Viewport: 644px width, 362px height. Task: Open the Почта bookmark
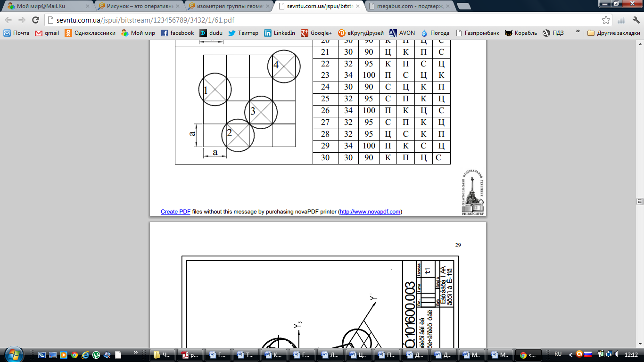[x=17, y=33]
